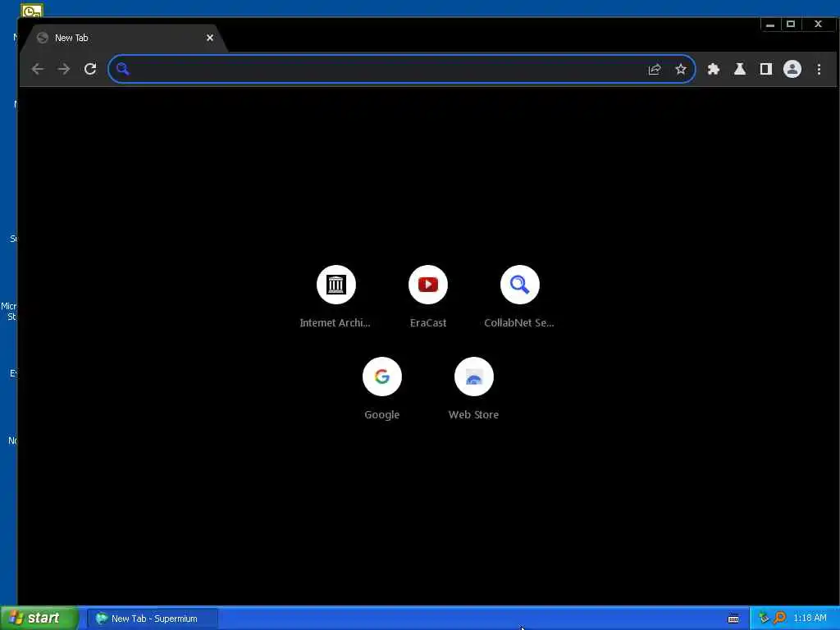The height and width of the screenshot is (630, 840).
Task: Open the Extensions puzzle icon
Action: pos(713,69)
